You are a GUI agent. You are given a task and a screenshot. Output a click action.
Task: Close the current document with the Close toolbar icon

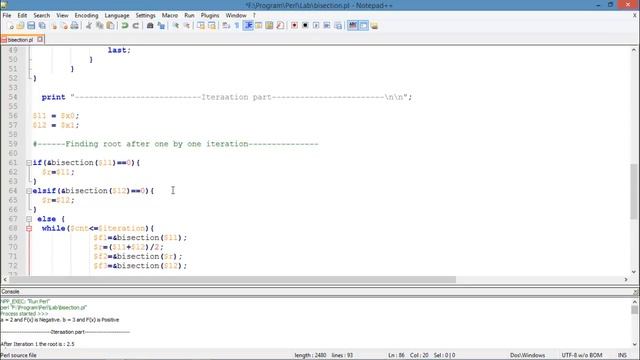click(53, 26)
